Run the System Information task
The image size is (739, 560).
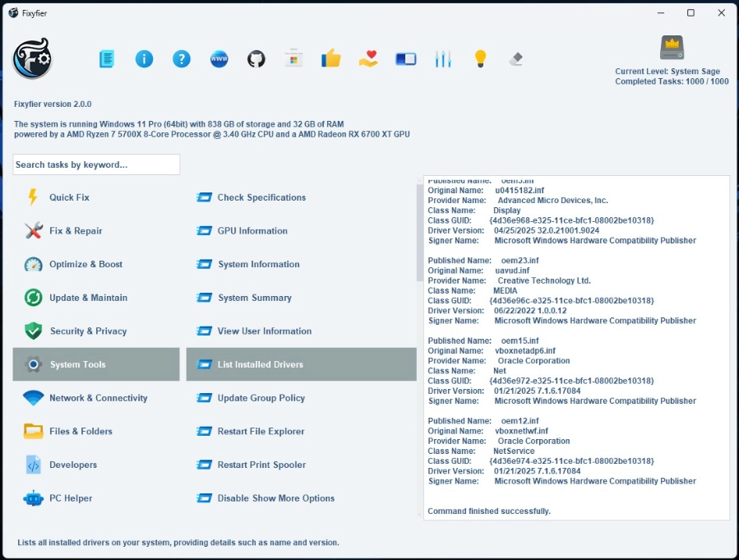point(301,264)
